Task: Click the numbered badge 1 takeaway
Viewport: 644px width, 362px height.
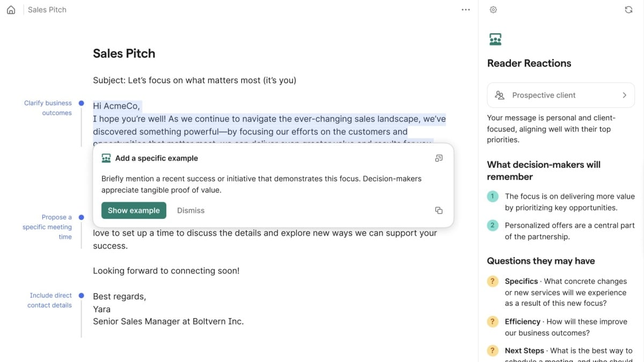Action: [x=492, y=196]
